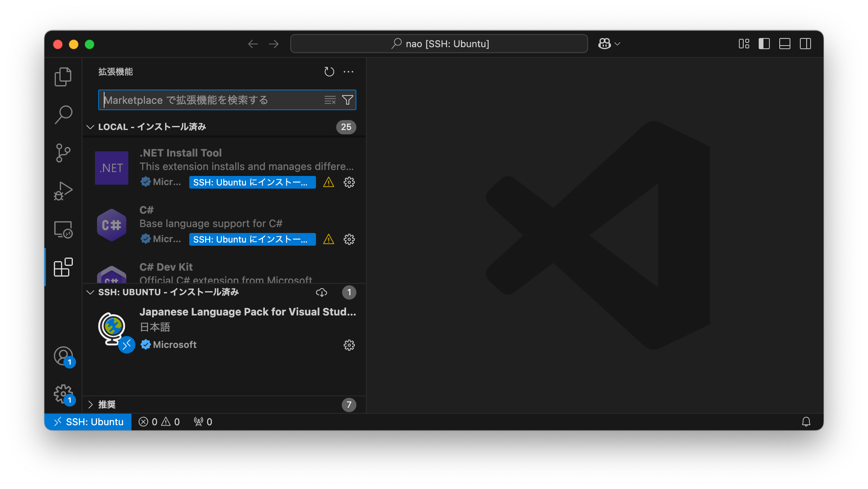868x489 pixels.
Task: Open manage gear for C# extension
Action: pos(349,239)
